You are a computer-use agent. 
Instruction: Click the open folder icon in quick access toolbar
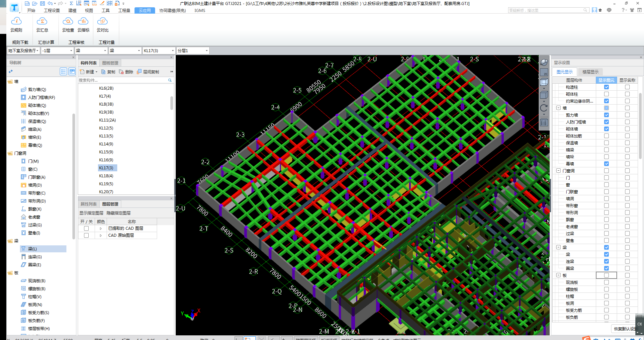pyautogui.click(x=35, y=3)
